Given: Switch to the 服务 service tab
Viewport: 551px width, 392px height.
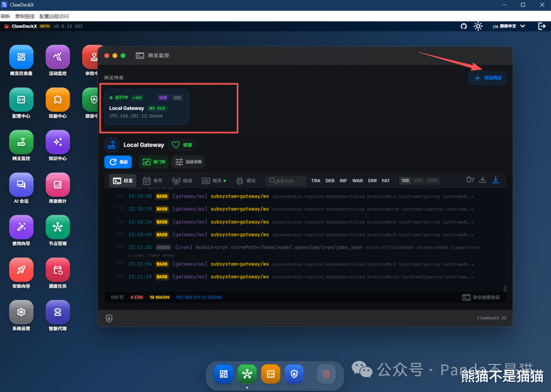Looking at the screenshot, I should click(214, 181).
